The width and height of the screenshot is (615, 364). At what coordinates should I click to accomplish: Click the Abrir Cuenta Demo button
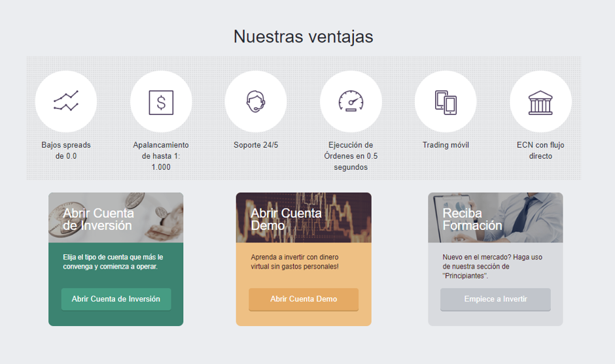[304, 299]
